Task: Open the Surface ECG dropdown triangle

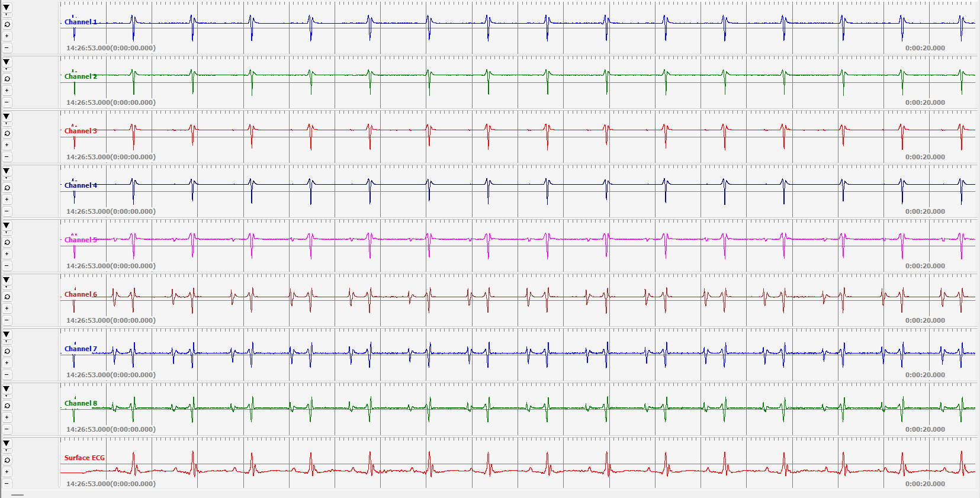Action: pyautogui.click(x=7, y=444)
